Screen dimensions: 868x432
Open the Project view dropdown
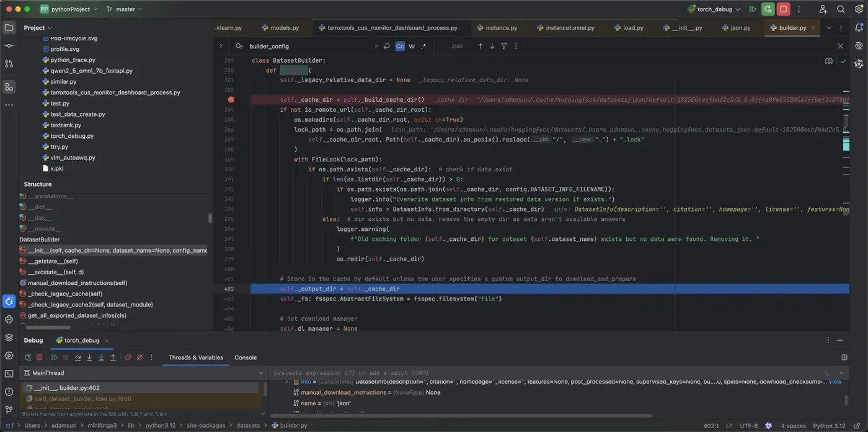click(x=38, y=28)
